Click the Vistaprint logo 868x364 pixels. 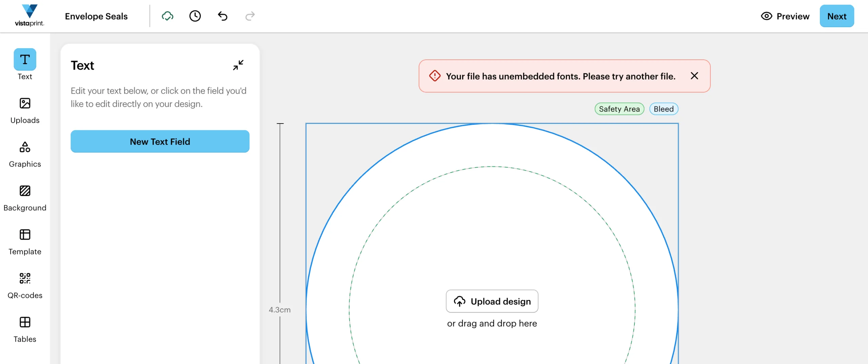[29, 16]
